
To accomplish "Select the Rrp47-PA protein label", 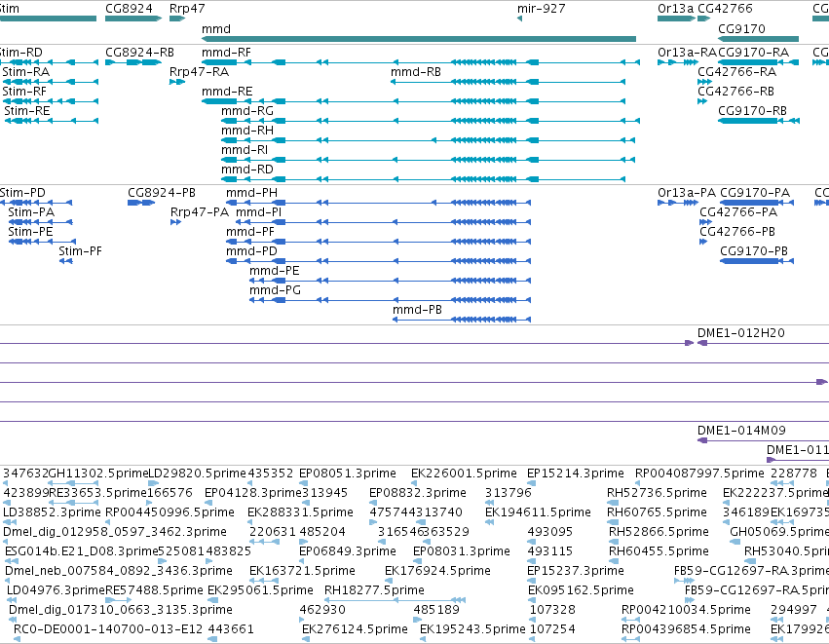I will tap(200, 212).
